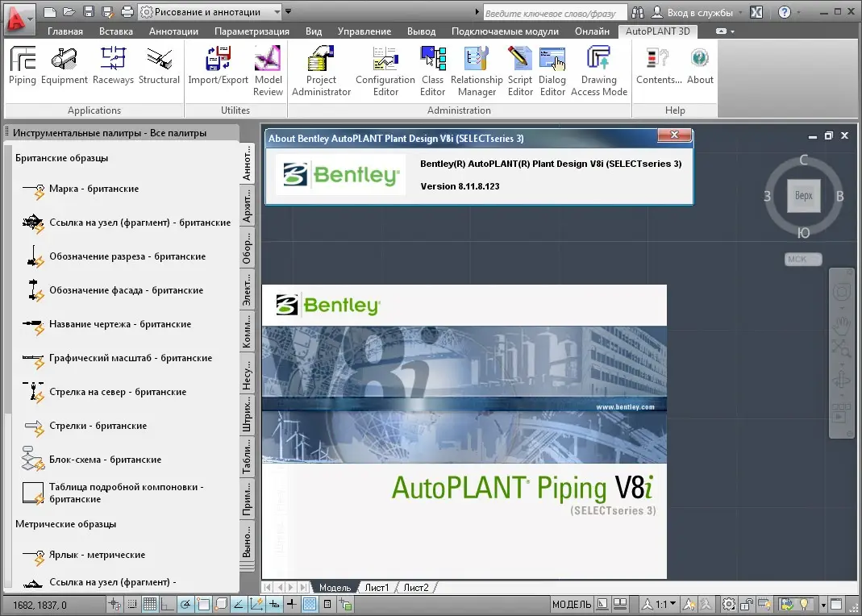Toggle Grid display in status bar
Viewport: 862px width, 616px height.
(149, 605)
